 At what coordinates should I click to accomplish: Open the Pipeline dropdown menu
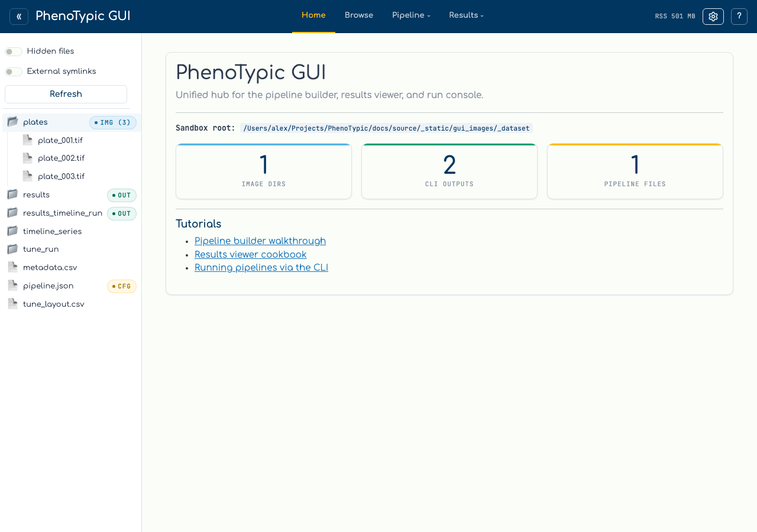pos(411,16)
